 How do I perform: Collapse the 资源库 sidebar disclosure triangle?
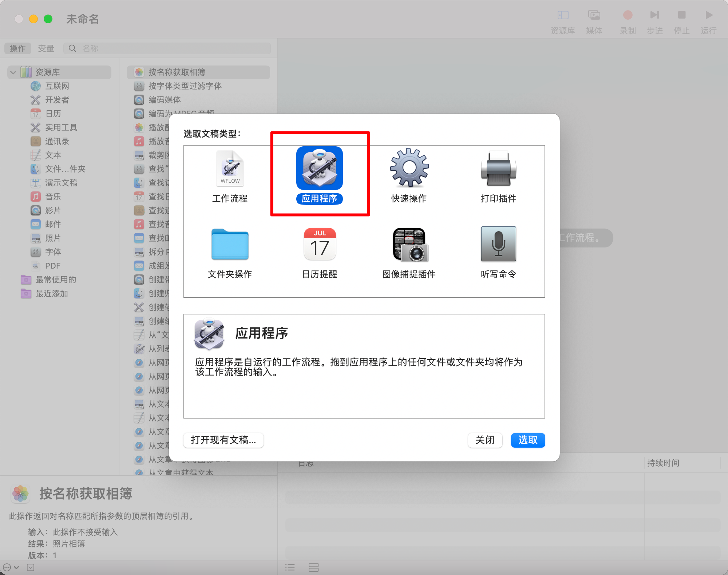[x=13, y=72]
